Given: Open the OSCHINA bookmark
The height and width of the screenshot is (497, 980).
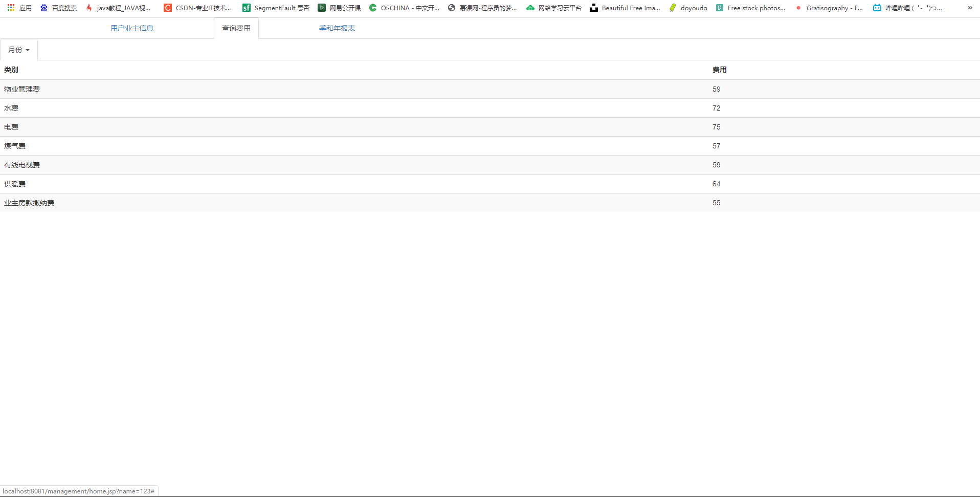Looking at the screenshot, I should [x=404, y=8].
